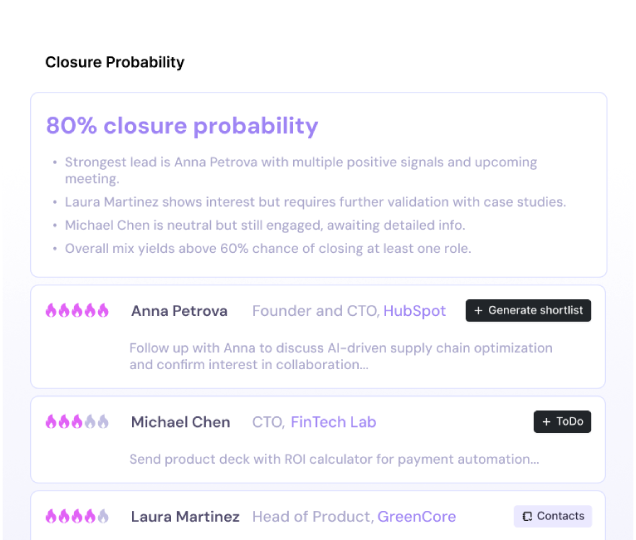
Task: Click the Strongest lead summary bullet
Action: [300, 170]
